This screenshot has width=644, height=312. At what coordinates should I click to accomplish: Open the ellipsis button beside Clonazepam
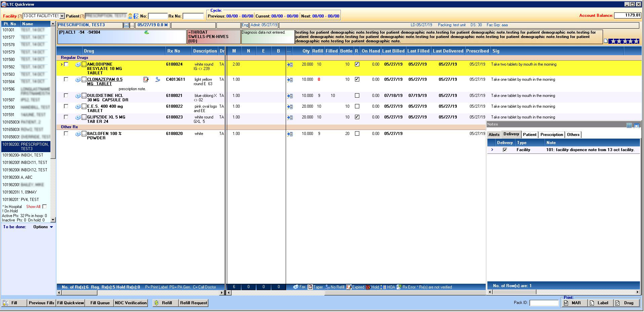point(84,80)
